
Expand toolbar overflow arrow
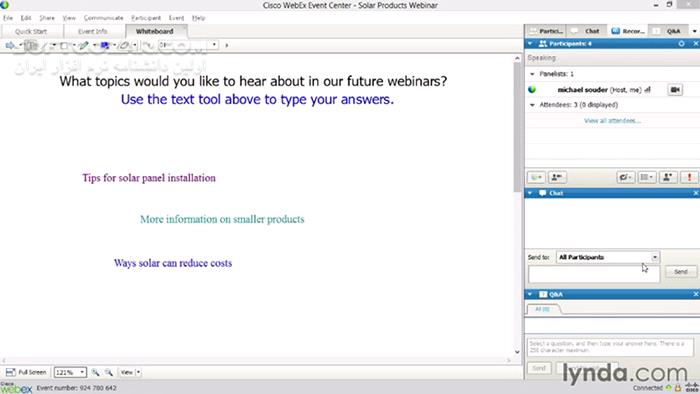(x=227, y=45)
